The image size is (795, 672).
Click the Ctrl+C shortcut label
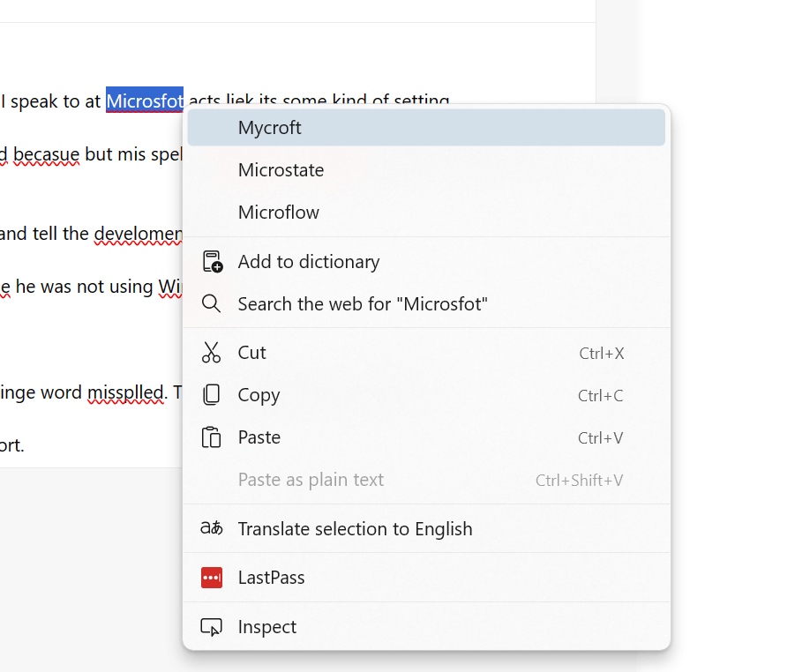coord(601,396)
